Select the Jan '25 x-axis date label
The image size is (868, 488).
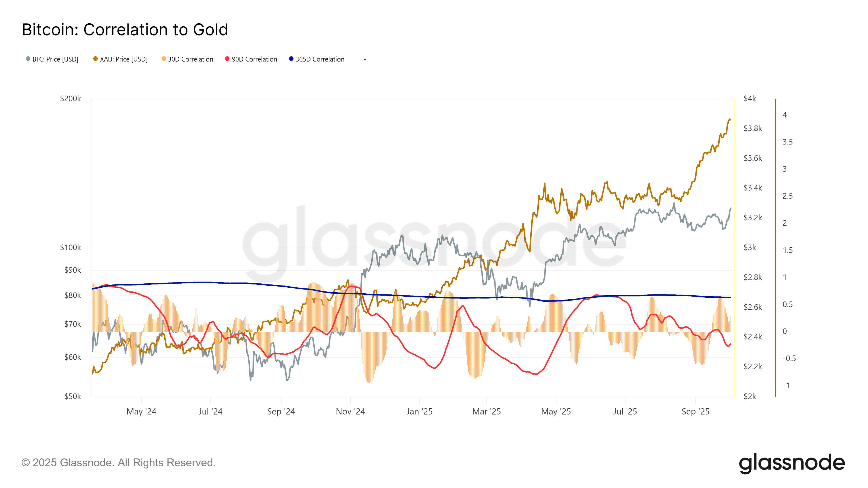click(420, 412)
